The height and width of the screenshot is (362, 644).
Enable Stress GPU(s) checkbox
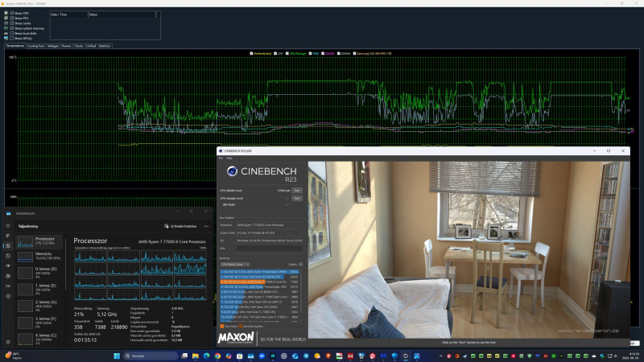coord(12,38)
